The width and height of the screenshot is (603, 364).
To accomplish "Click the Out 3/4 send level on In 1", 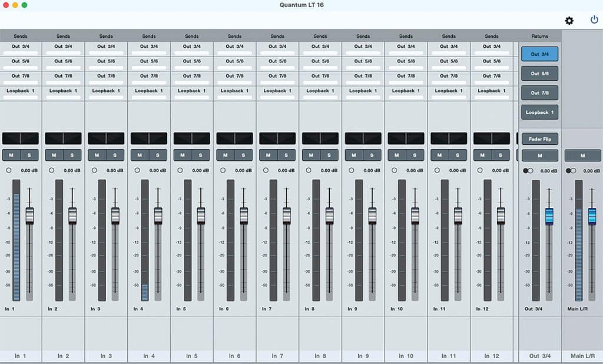I will point(21,52).
